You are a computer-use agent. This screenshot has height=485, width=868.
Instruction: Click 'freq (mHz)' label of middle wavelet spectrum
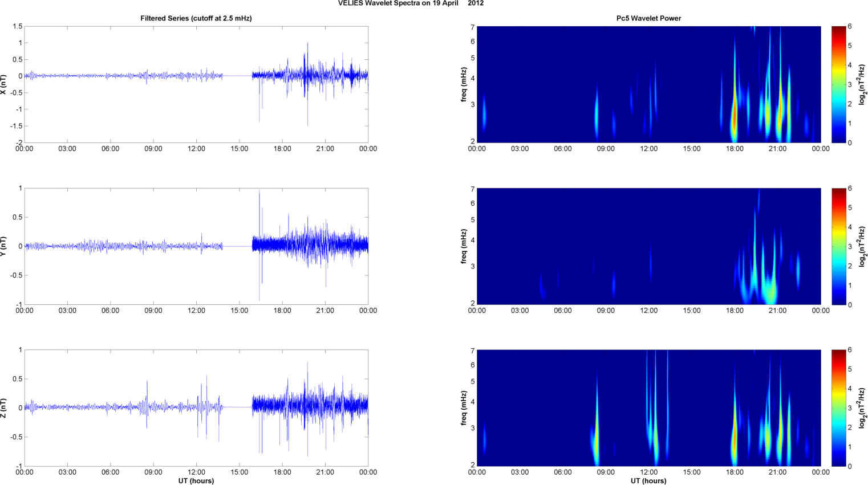point(464,246)
